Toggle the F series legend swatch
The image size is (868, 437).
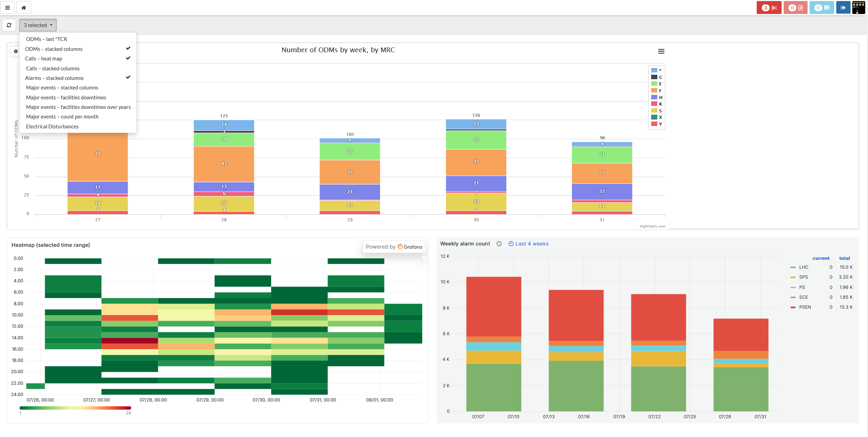click(654, 90)
